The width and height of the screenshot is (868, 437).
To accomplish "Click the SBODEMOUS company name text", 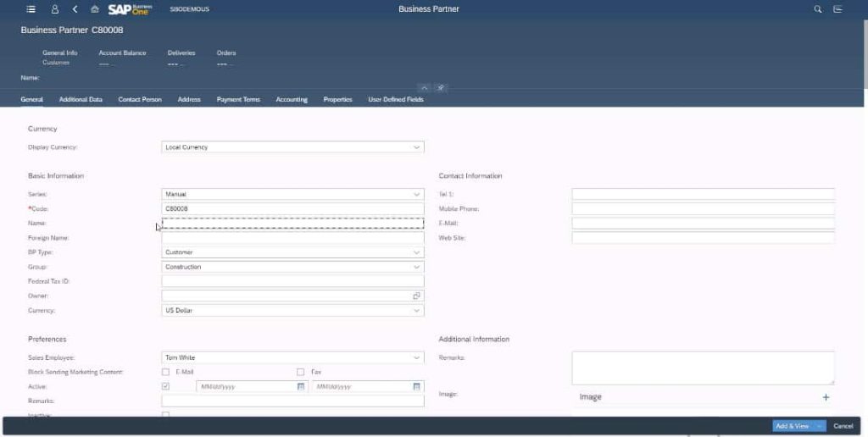I will click(x=189, y=9).
